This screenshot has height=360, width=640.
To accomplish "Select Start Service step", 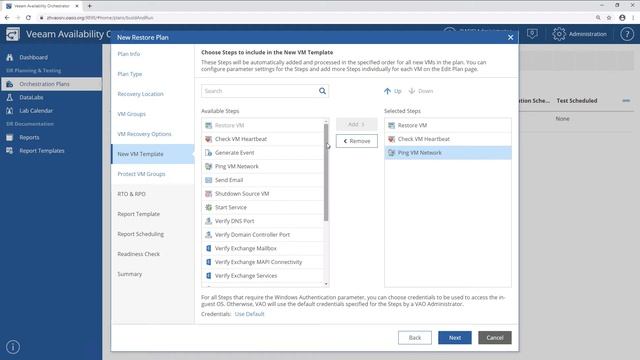I will point(262,207).
